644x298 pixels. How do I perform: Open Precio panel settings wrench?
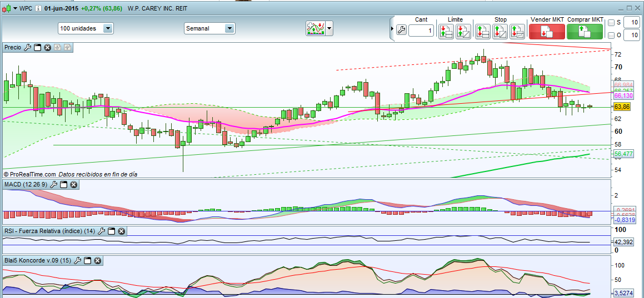point(28,48)
